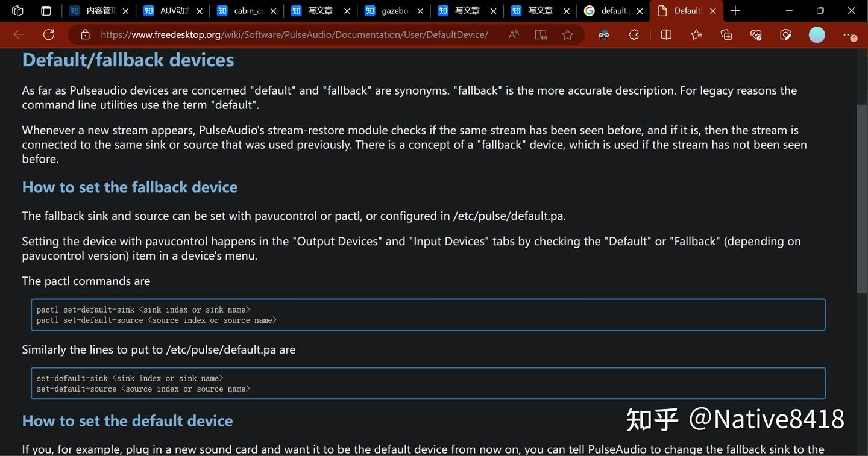The image size is (868, 456).
Task: Switch to the gazebo tab
Action: [395, 11]
